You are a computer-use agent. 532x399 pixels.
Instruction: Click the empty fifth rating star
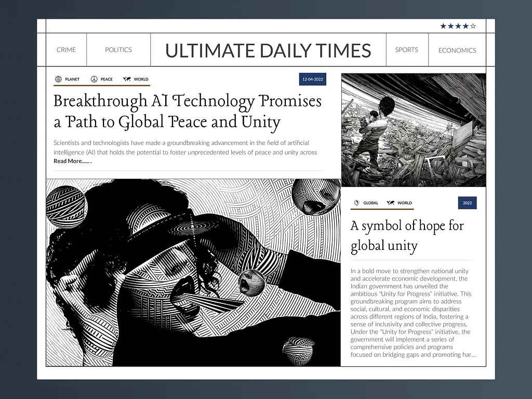tap(473, 26)
